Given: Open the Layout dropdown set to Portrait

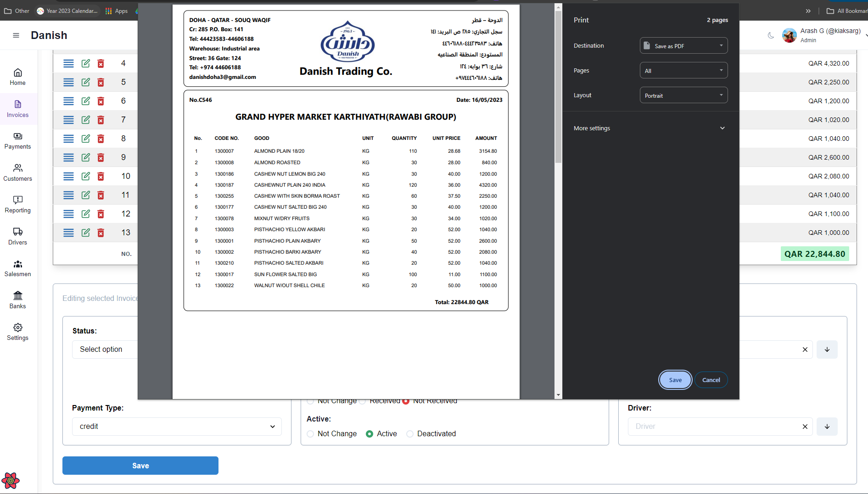Looking at the screenshot, I should [x=683, y=95].
